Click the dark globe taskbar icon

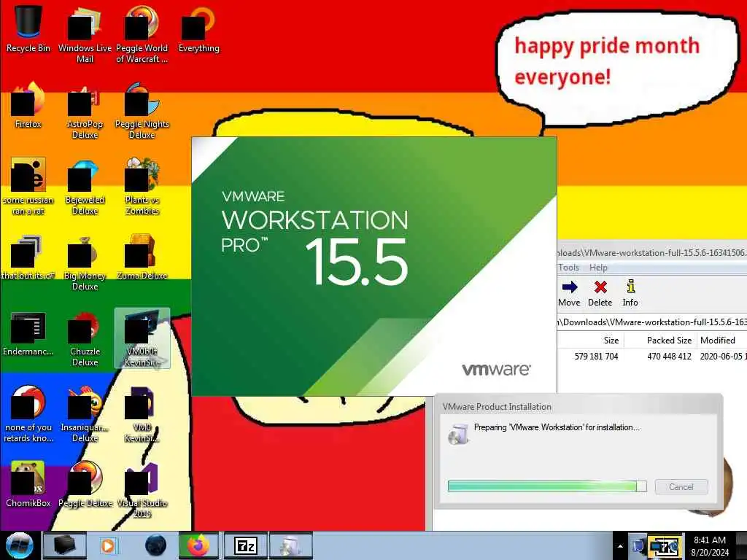(x=155, y=545)
